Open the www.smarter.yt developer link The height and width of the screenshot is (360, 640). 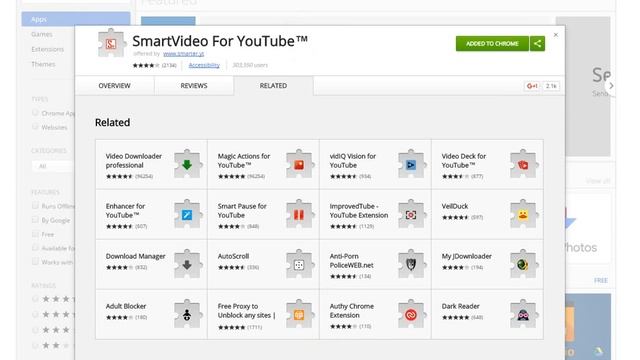tap(183, 53)
